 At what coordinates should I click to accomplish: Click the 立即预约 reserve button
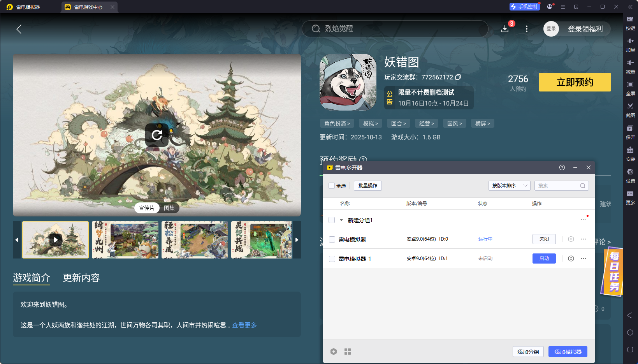pyautogui.click(x=575, y=82)
